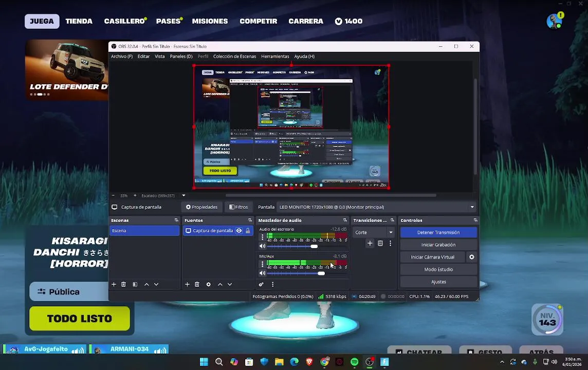
Task: Undock the Transiciones panel with its float icon
Action: point(392,220)
